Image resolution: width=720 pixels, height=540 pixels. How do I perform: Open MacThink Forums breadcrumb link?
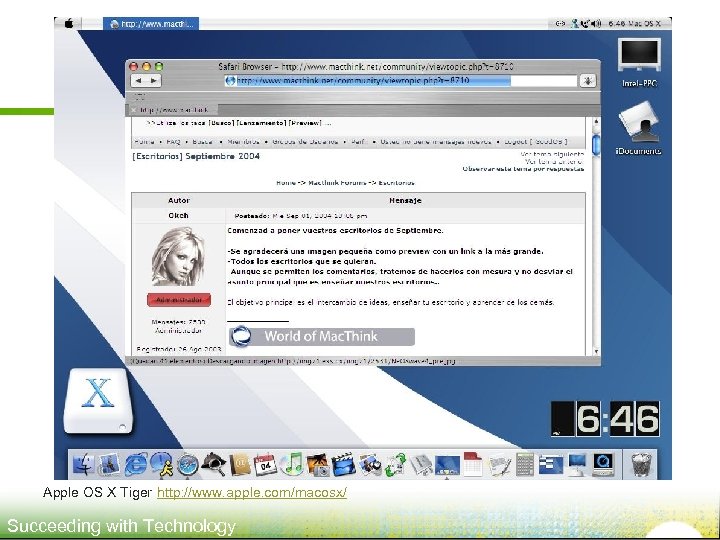(x=338, y=183)
